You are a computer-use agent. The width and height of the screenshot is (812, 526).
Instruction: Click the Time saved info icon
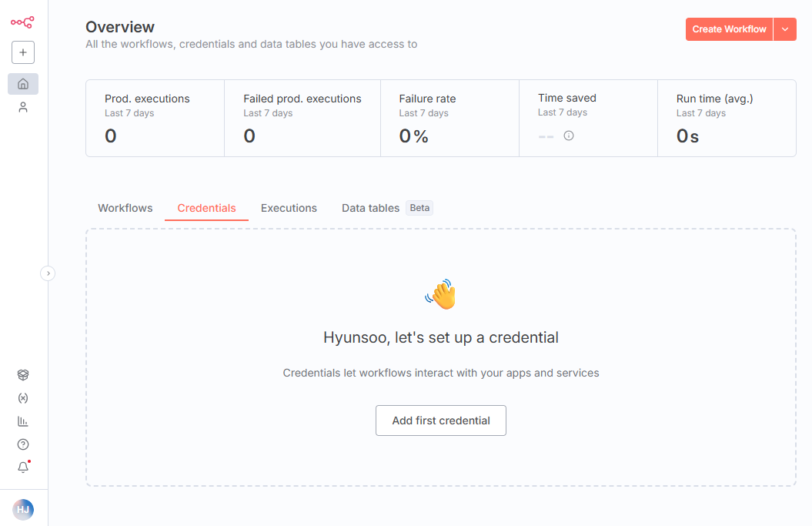[569, 136]
